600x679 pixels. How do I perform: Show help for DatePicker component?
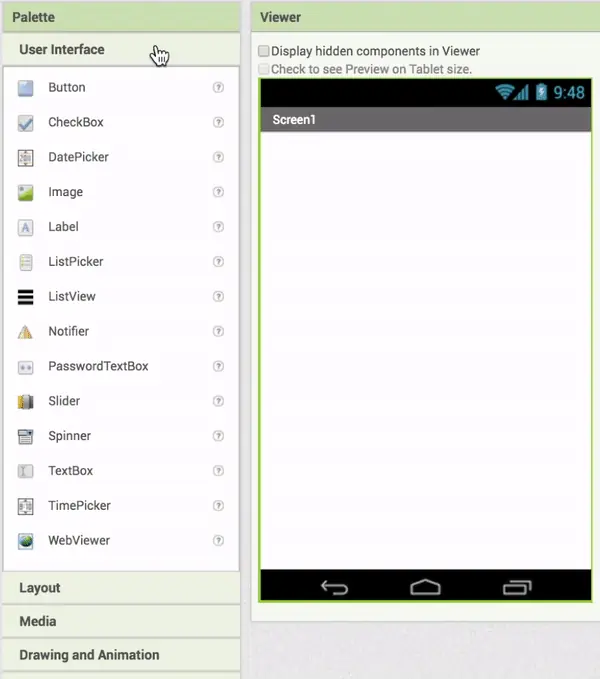coord(218,157)
